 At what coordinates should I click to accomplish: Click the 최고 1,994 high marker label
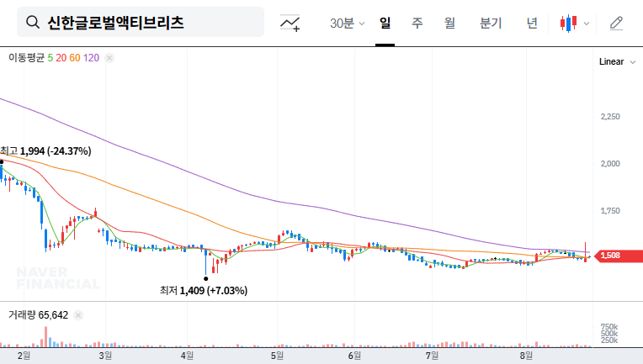tap(45, 151)
